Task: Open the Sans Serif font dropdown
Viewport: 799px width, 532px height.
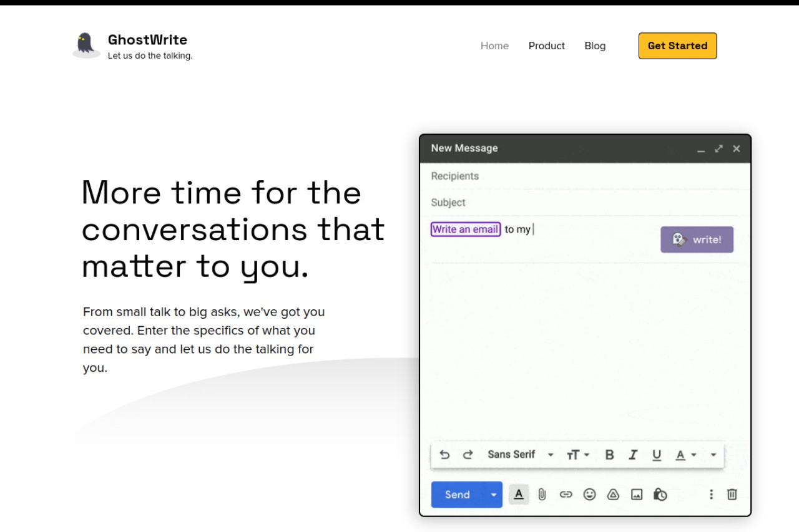Action: coord(521,455)
